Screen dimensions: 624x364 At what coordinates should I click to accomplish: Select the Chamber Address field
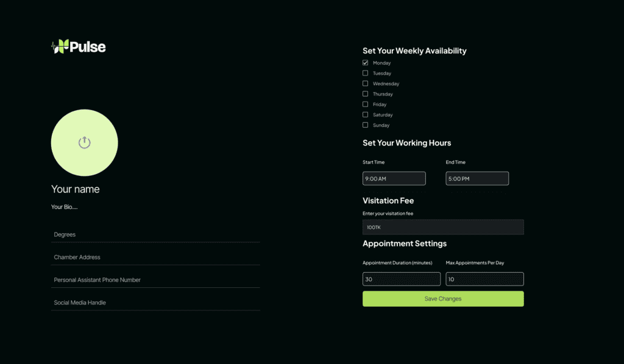point(155,257)
